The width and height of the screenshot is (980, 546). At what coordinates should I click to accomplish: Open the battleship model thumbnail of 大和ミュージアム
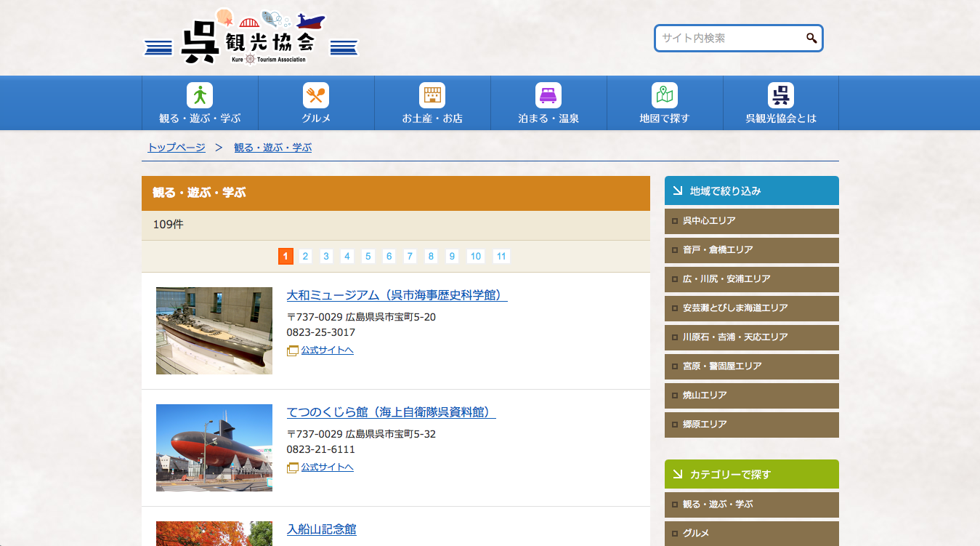[x=214, y=331]
